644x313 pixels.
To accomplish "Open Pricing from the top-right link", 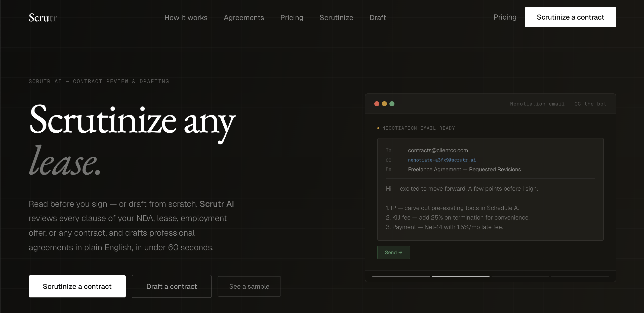I will click(505, 17).
